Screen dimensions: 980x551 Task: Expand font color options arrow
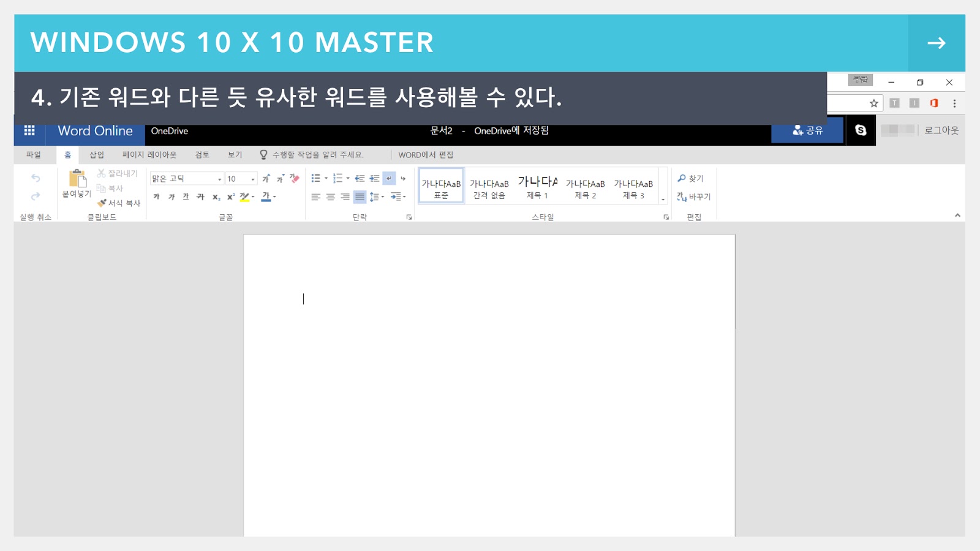[274, 197]
